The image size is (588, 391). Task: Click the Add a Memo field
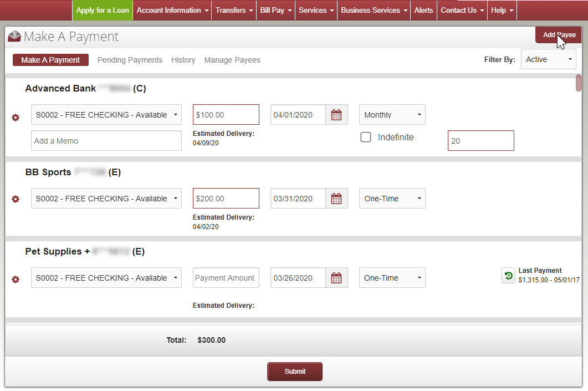point(106,140)
